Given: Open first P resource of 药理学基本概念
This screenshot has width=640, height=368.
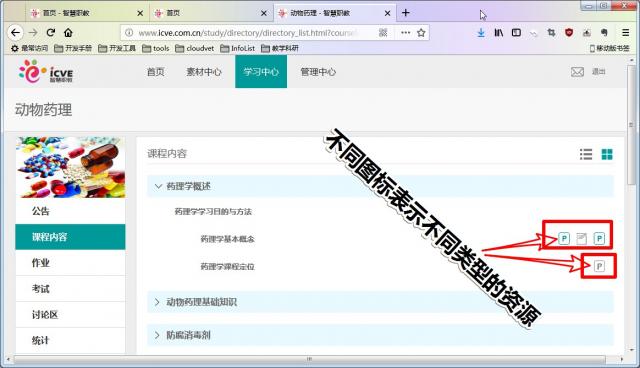Looking at the screenshot, I should (564, 238).
